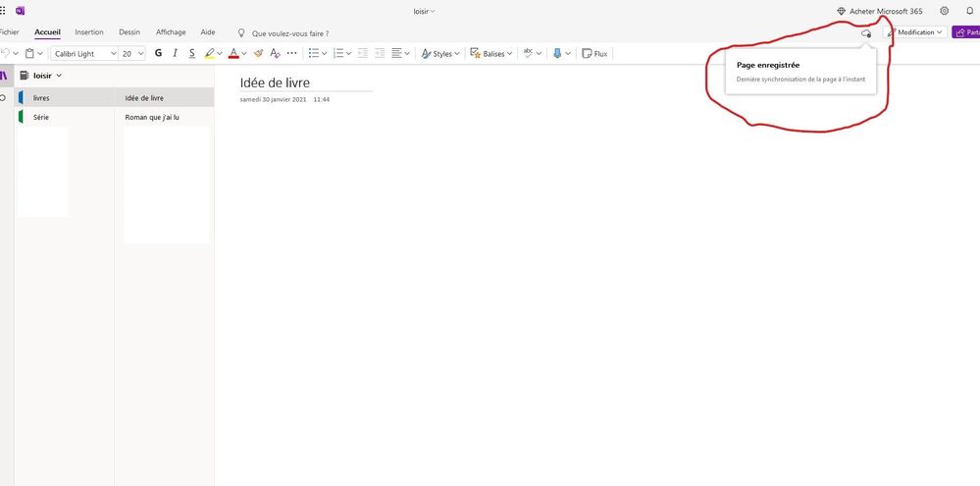This screenshot has height=486, width=980.
Task: Click the search icon in left rail
Action: pyautogui.click(x=3, y=98)
